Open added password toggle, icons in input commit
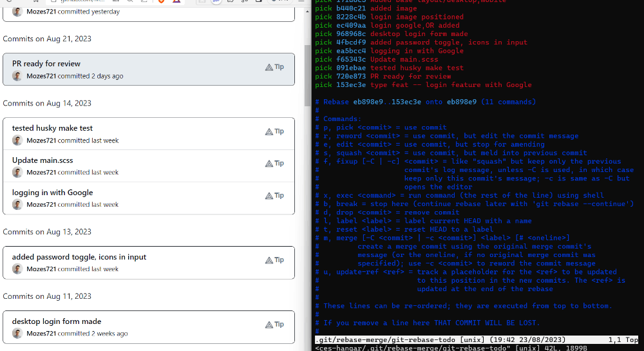 [x=79, y=257]
